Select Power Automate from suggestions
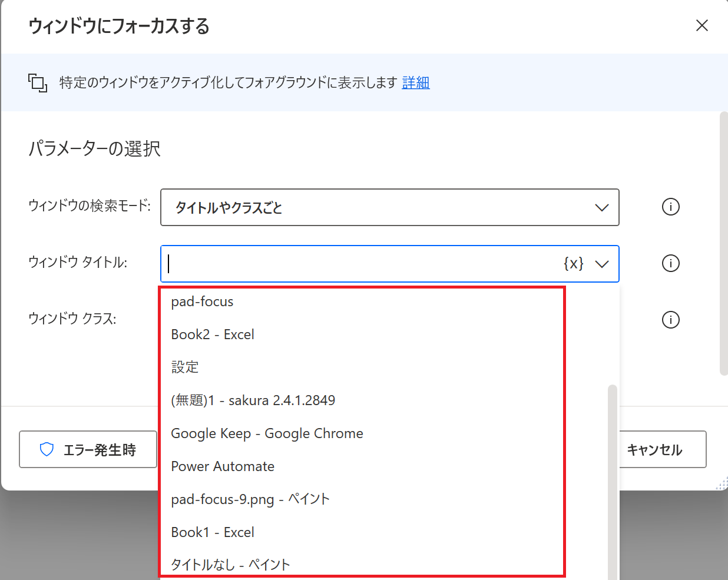728x580 pixels. coord(223,466)
